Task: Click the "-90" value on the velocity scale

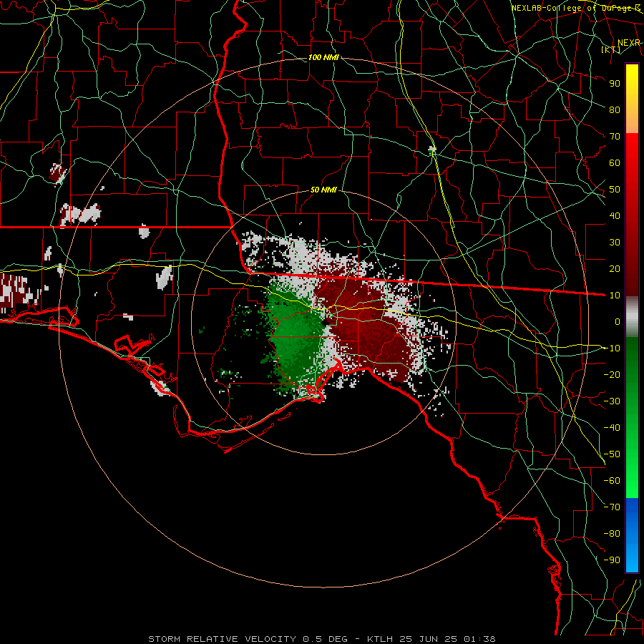Action: pyautogui.click(x=612, y=560)
